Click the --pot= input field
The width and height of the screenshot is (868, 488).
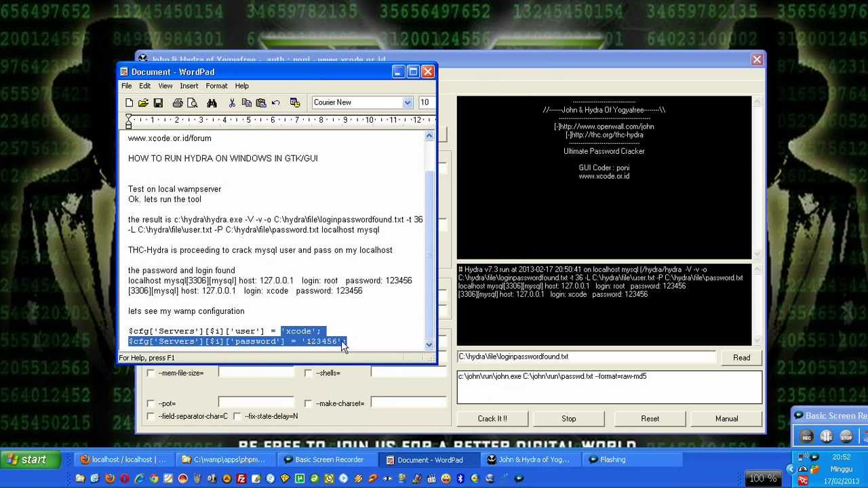coord(256,403)
